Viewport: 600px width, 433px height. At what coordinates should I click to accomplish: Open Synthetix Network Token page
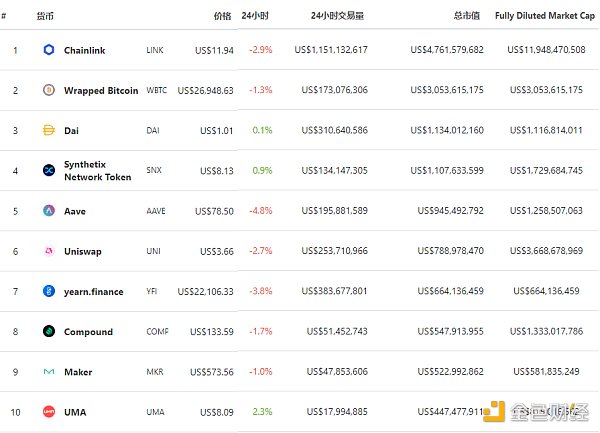(98, 171)
